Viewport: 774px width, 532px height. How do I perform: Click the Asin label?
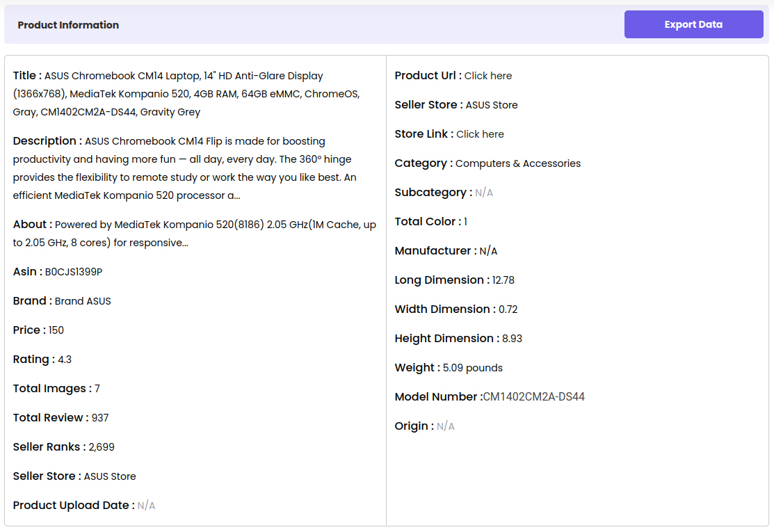pos(28,271)
